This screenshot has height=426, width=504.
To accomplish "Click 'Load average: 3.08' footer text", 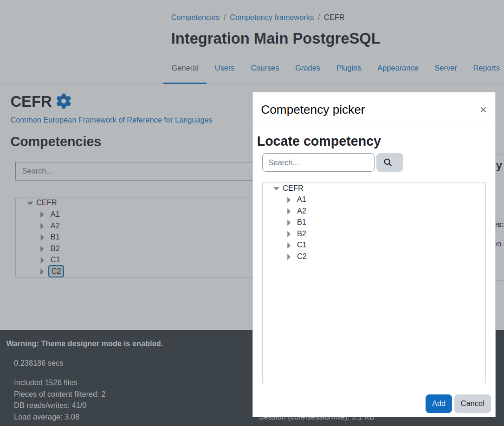I will pyautogui.click(x=46, y=417).
